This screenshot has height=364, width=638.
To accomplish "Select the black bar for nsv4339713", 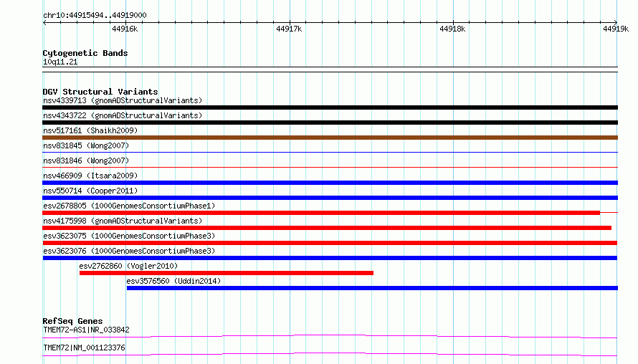I will [330, 107].
